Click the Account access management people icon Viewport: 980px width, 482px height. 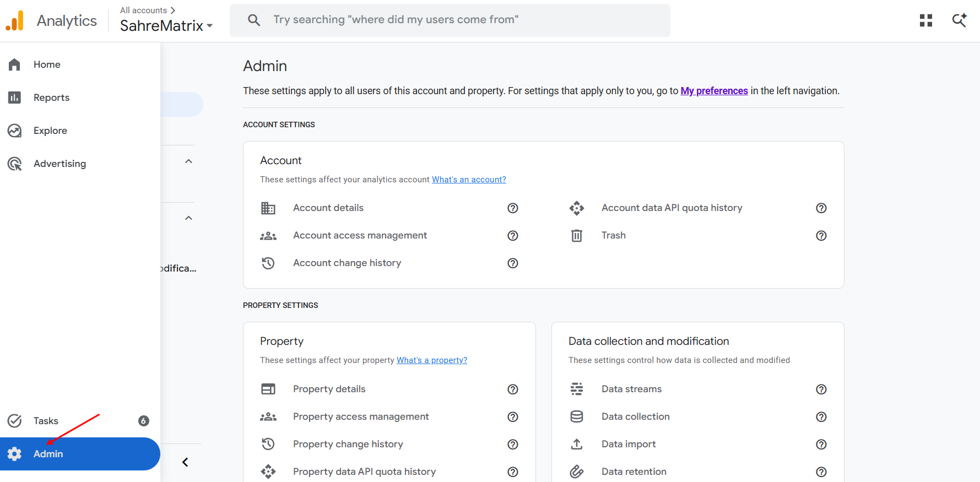(268, 236)
